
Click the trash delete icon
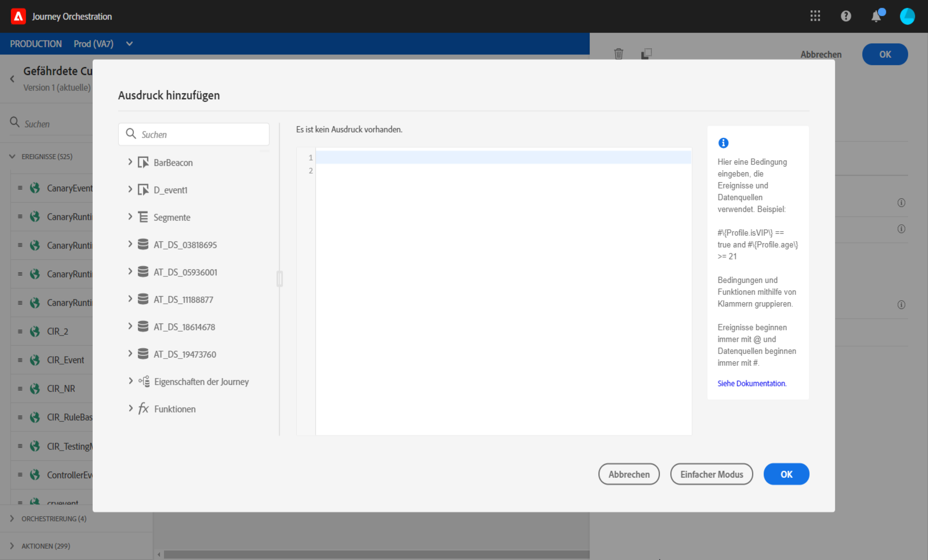click(618, 54)
